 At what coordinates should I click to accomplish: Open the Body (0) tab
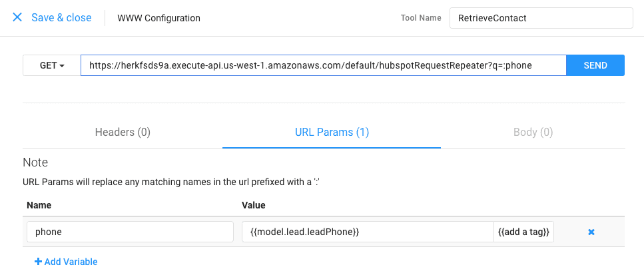(533, 132)
